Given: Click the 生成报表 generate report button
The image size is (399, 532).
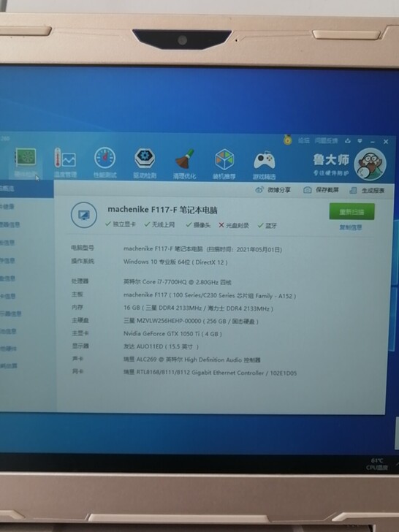Looking at the screenshot, I should [367, 190].
